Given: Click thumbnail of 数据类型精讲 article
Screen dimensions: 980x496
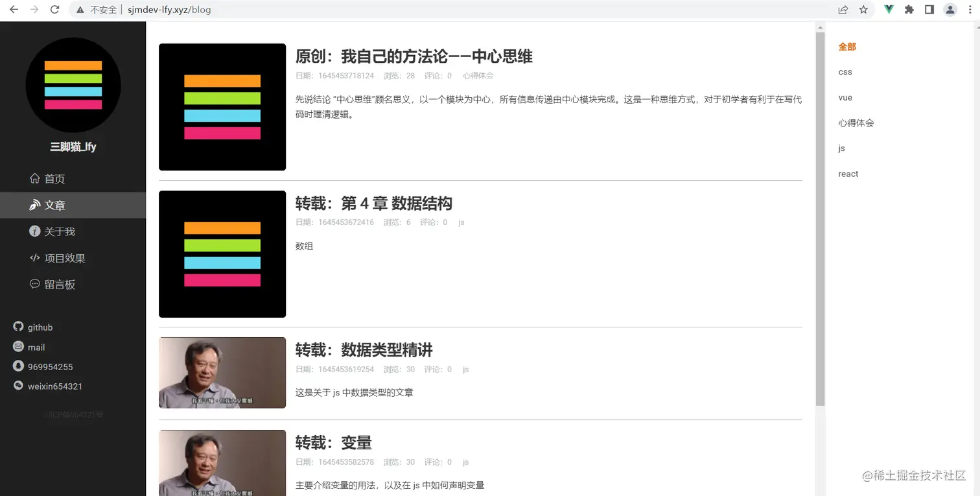Looking at the screenshot, I should point(222,373).
